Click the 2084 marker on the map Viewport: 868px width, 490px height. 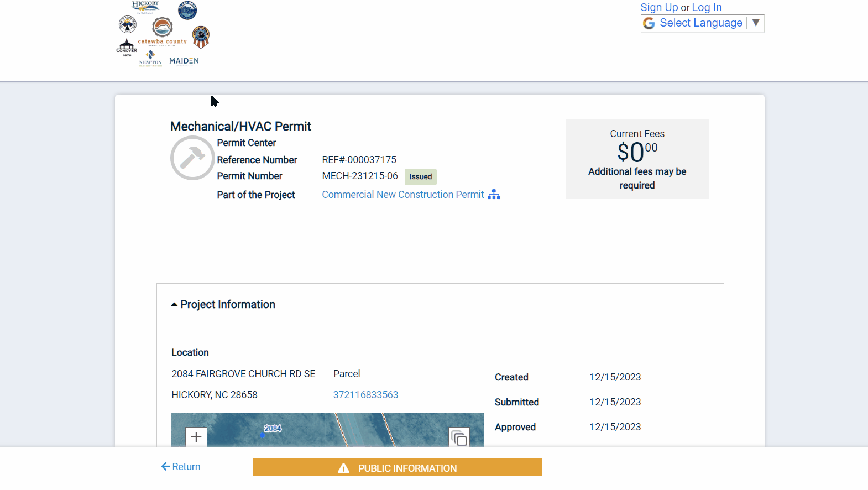point(272,429)
